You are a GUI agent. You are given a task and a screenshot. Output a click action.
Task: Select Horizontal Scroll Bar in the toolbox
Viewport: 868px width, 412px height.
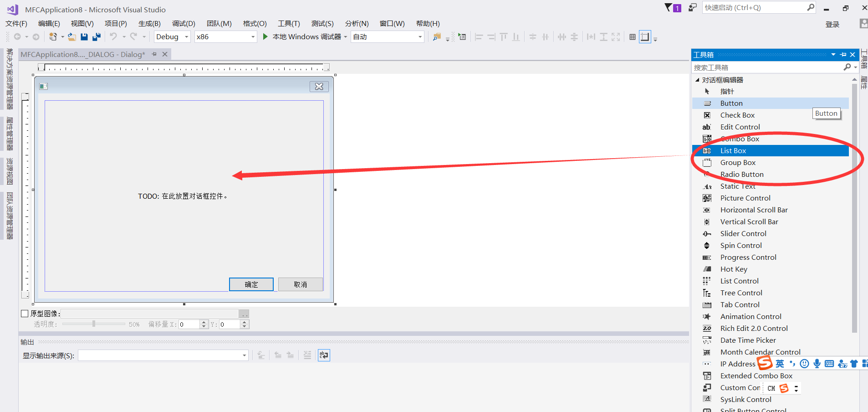[x=771, y=210]
